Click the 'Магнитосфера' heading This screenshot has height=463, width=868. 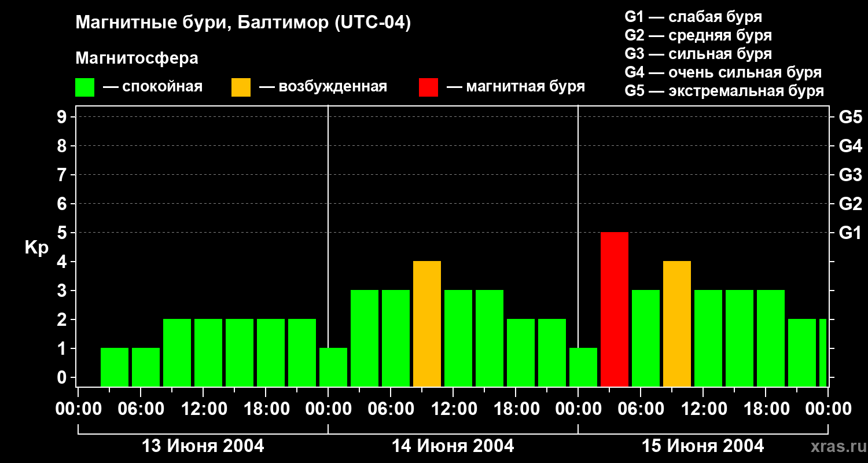tap(137, 58)
